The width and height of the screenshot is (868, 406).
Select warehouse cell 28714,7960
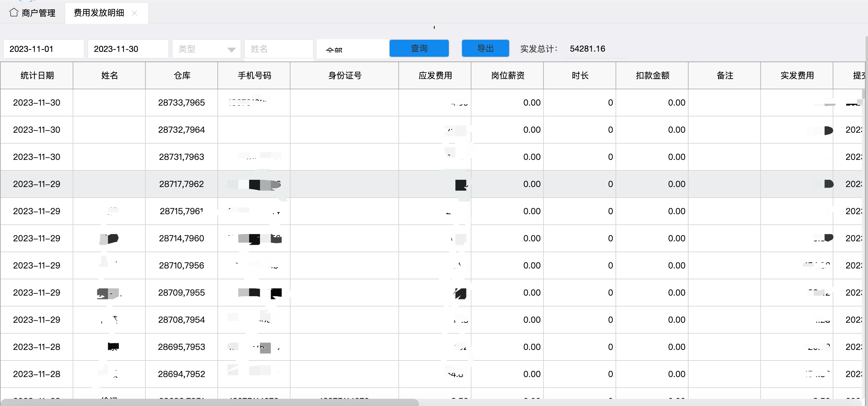182,239
